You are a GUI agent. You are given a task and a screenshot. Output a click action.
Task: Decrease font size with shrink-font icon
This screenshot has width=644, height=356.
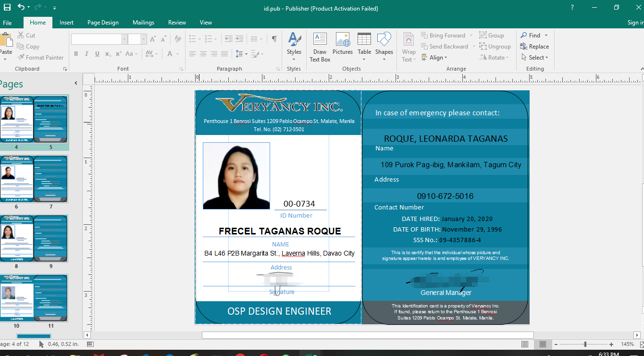(164, 39)
